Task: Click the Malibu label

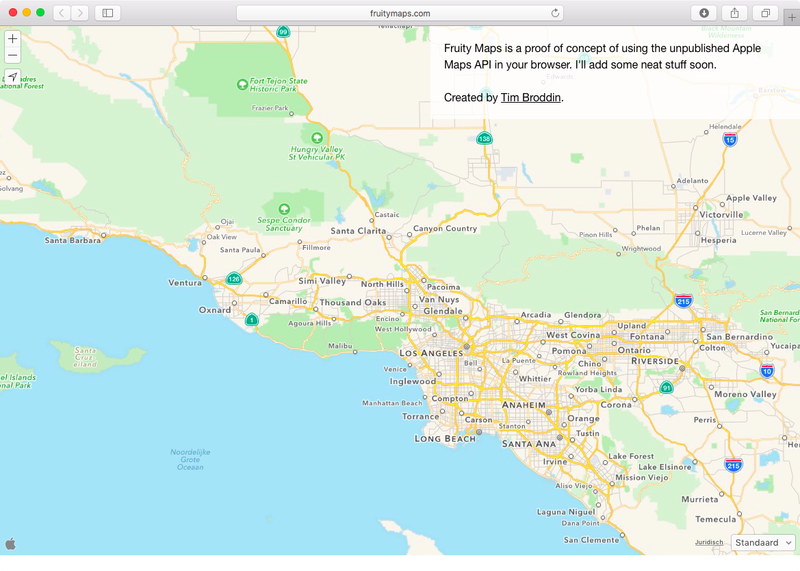Action: [x=340, y=345]
